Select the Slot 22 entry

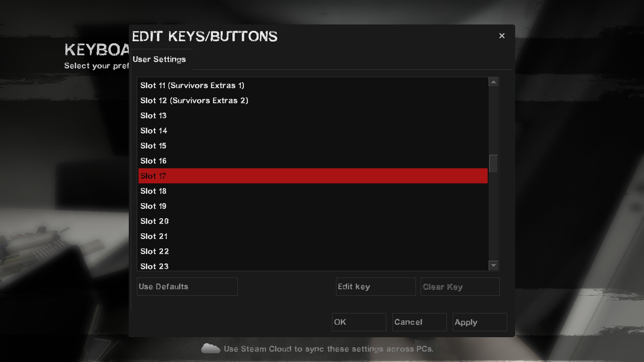[x=154, y=251]
